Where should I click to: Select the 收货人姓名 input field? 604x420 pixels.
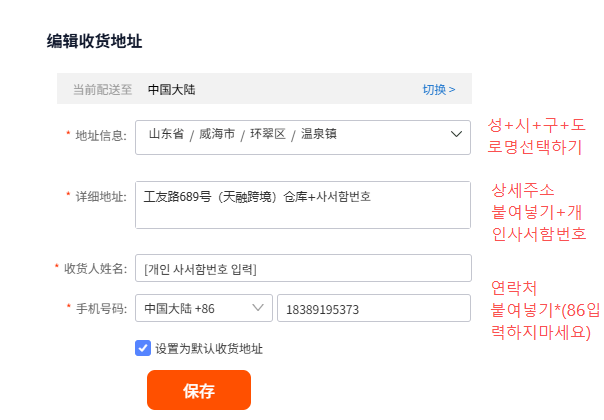303,268
